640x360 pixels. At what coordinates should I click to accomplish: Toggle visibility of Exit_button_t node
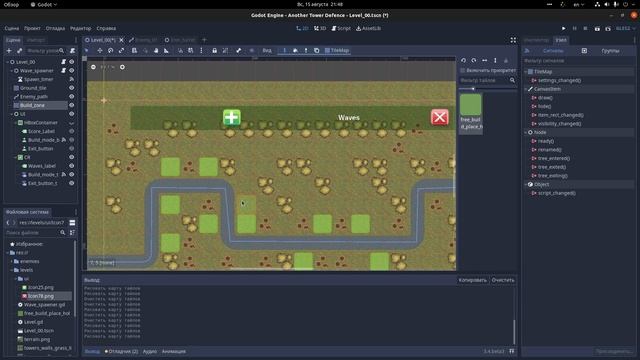tap(72, 183)
